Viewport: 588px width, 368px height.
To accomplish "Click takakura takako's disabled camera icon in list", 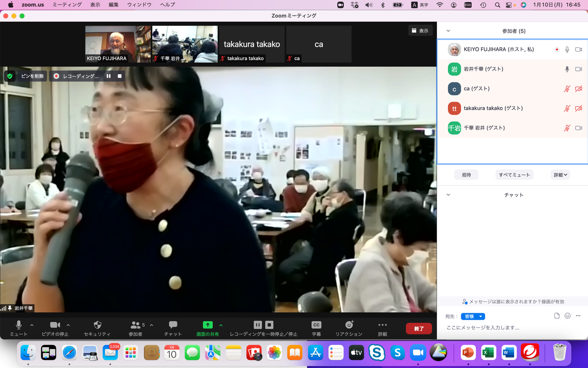I will point(579,108).
